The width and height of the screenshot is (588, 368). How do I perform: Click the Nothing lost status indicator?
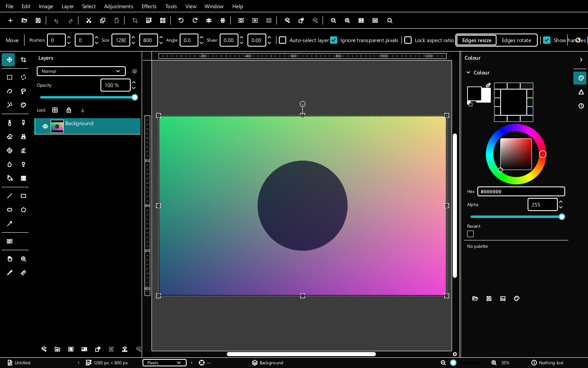click(x=547, y=363)
